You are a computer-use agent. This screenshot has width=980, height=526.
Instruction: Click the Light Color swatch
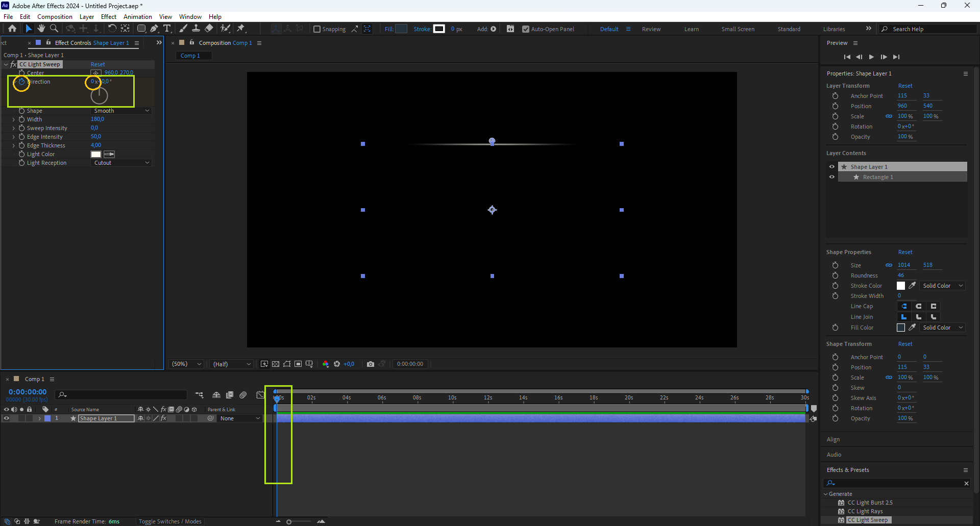click(x=96, y=154)
